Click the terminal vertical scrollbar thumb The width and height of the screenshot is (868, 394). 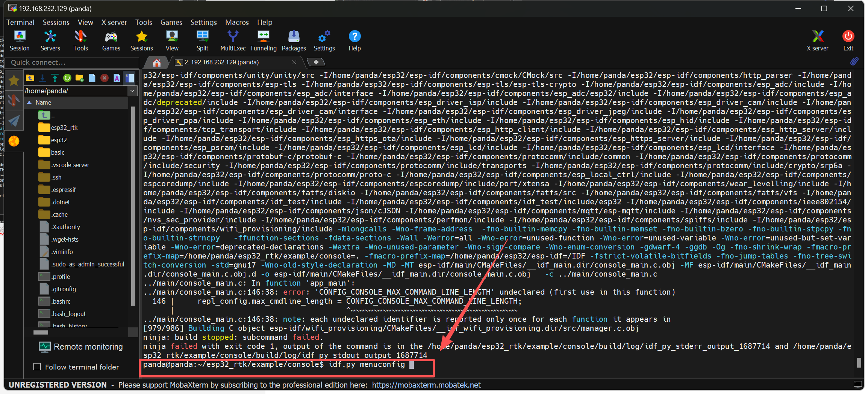859,363
